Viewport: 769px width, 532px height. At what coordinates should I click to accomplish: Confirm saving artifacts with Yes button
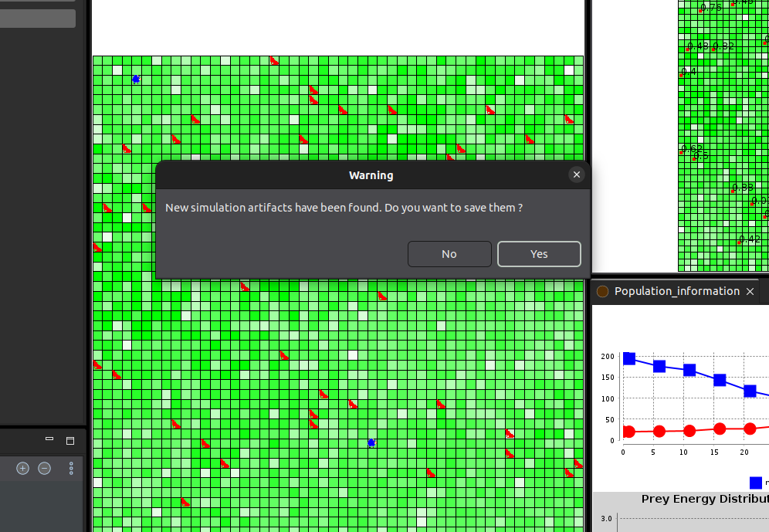(x=539, y=254)
